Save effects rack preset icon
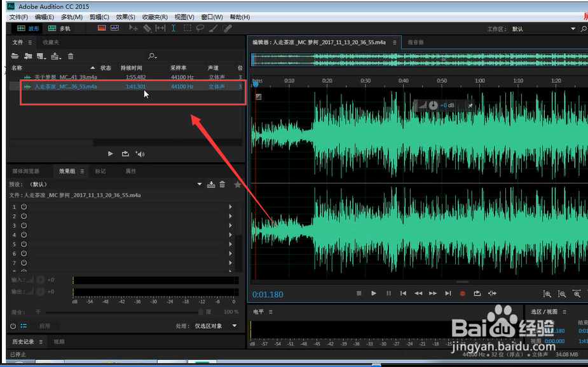 click(x=211, y=184)
